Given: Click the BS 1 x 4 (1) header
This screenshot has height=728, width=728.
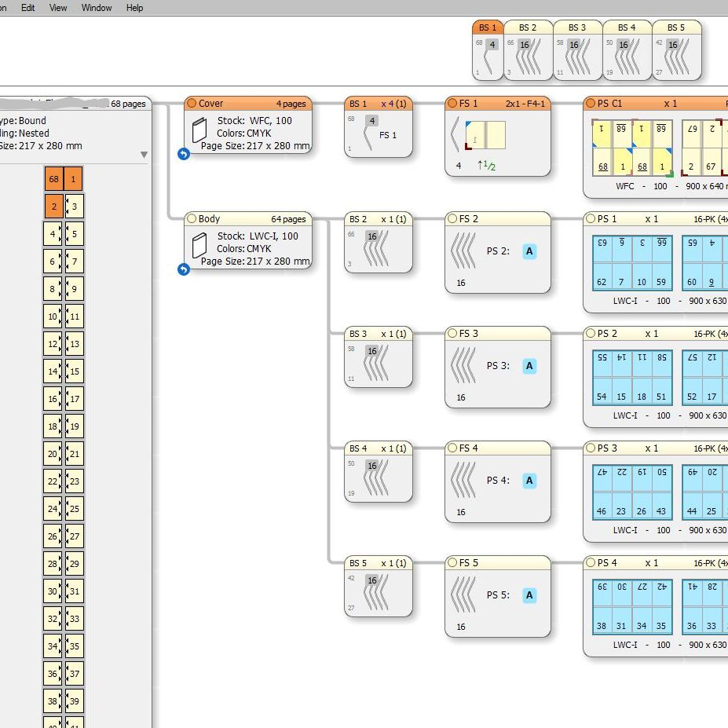Looking at the screenshot, I should point(378,104).
